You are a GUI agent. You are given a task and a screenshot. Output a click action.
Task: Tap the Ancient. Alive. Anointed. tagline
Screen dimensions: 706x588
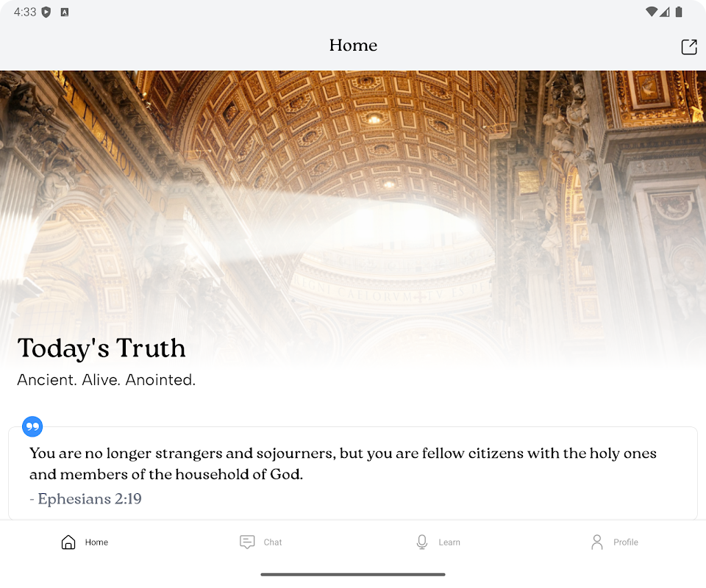coord(106,380)
